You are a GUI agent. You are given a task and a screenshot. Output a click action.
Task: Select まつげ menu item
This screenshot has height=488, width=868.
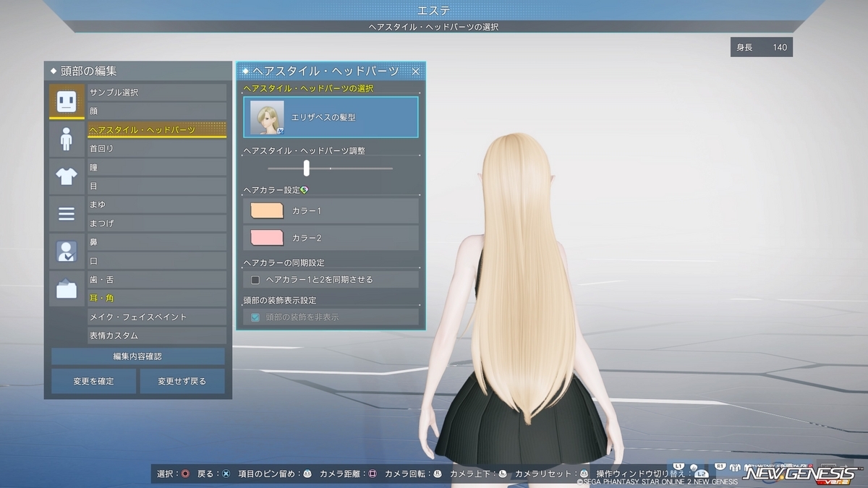(x=157, y=223)
